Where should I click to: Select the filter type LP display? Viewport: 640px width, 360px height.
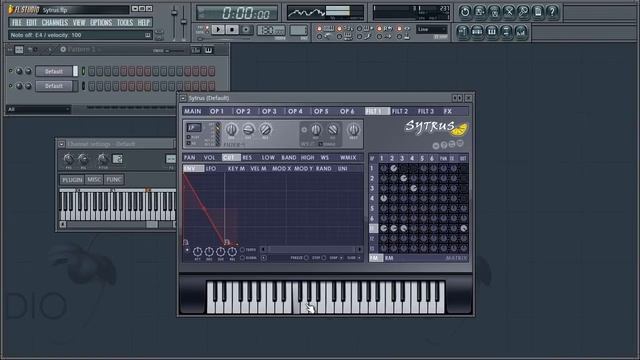coord(193,128)
